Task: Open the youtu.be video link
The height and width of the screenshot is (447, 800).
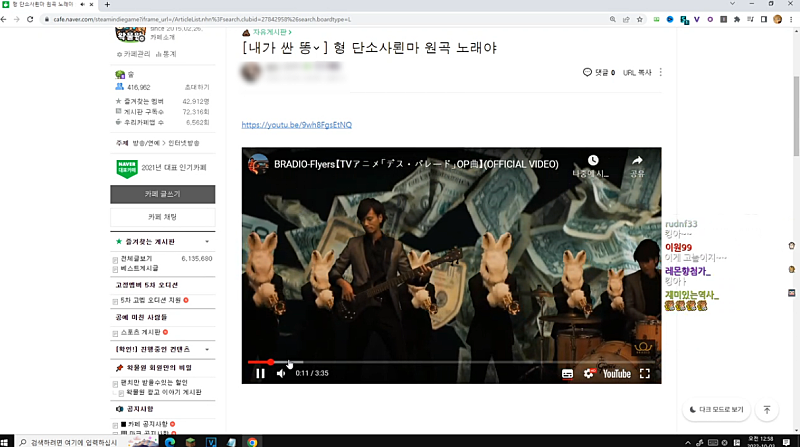Action: tap(296, 125)
